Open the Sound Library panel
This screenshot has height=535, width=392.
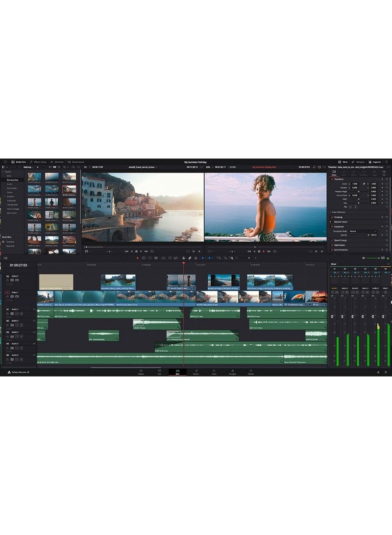[x=76, y=162]
